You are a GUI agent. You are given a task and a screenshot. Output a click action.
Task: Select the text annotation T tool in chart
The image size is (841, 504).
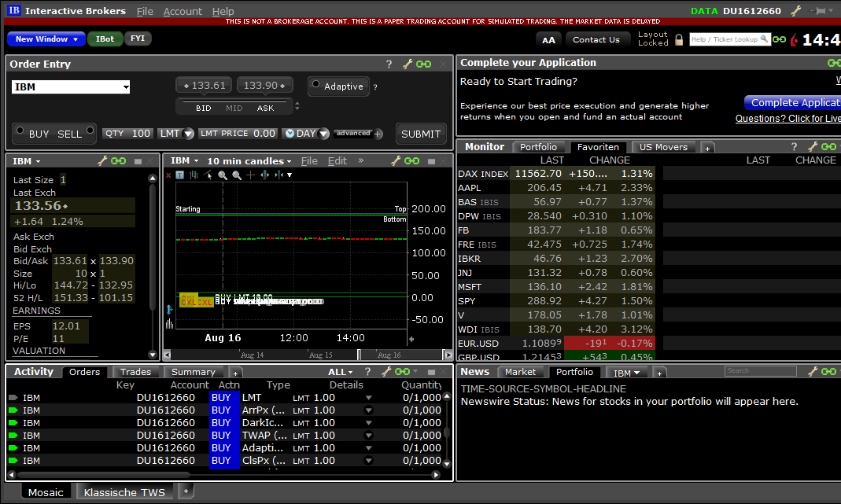tap(180, 175)
